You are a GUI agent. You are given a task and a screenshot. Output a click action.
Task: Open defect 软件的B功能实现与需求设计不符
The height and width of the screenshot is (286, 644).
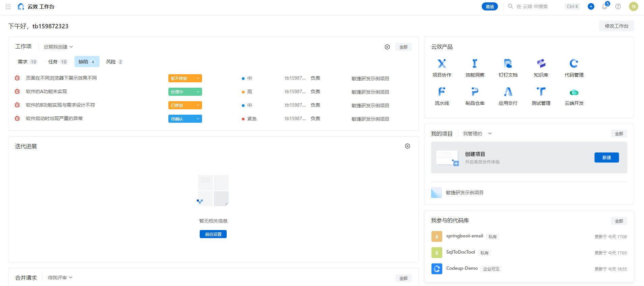click(x=60, y=105)
